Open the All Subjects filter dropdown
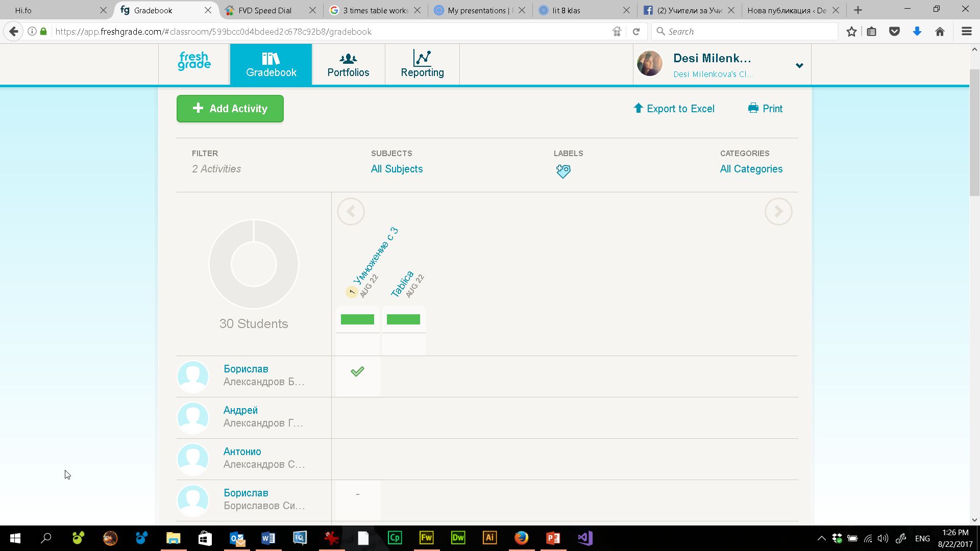 (397, 169)
